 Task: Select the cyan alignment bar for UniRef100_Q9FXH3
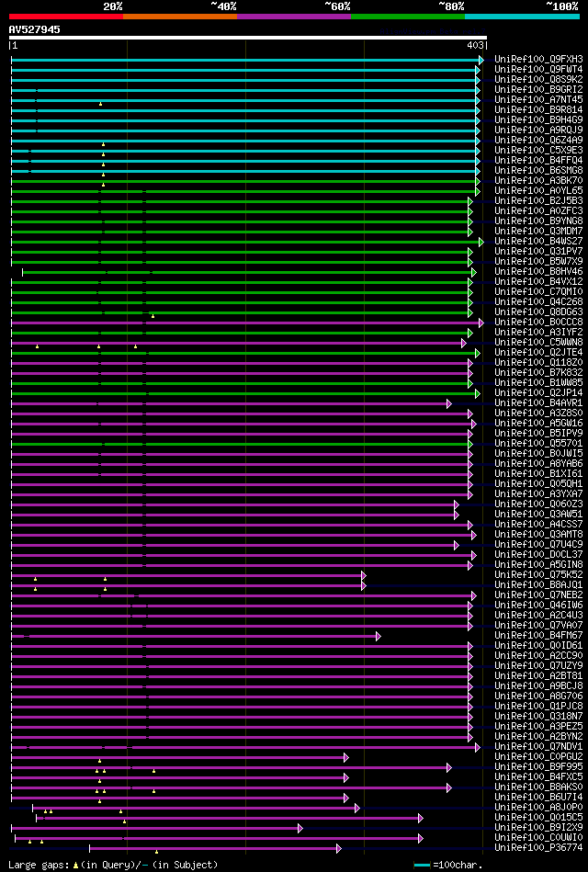[245, 60]
